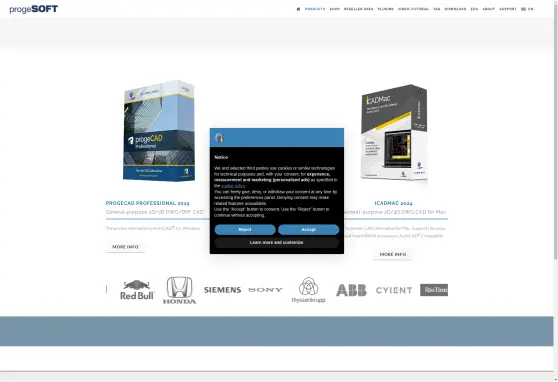Open the EN language flag selector
The height and width of the screenshot is (382, 558).
pos(527,9)
